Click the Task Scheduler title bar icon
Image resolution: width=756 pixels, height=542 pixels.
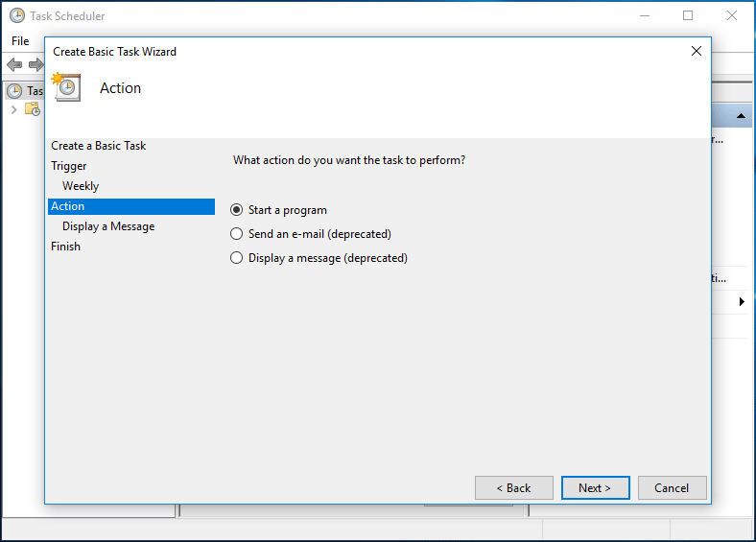click(17, 16)
